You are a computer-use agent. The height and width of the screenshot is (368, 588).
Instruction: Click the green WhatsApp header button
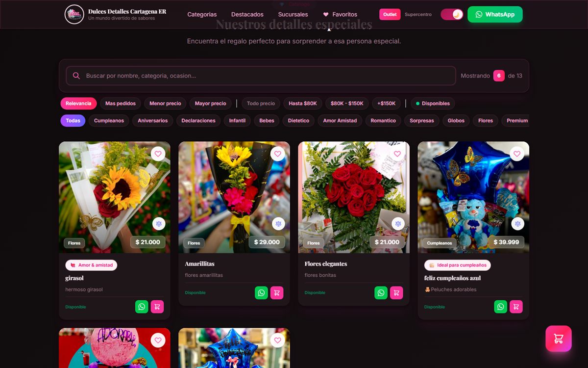tap(495, 14)
